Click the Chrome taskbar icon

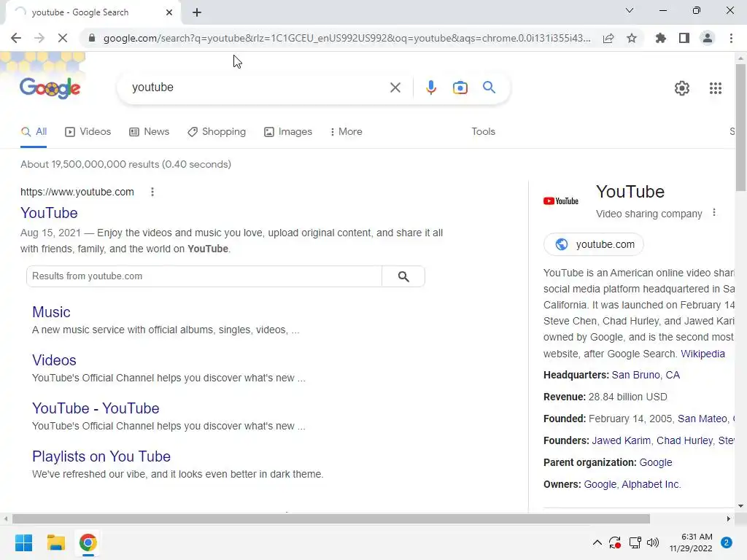[88, 542]
